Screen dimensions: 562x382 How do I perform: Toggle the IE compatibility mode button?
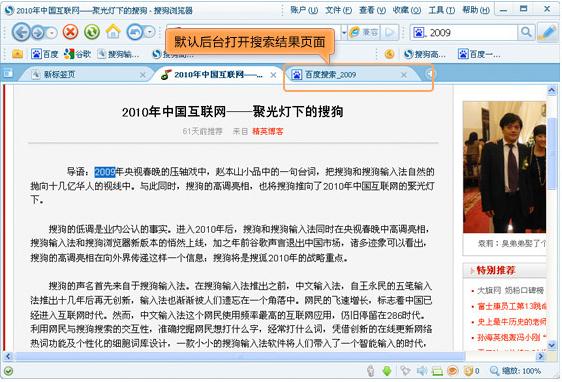[364, 33]
